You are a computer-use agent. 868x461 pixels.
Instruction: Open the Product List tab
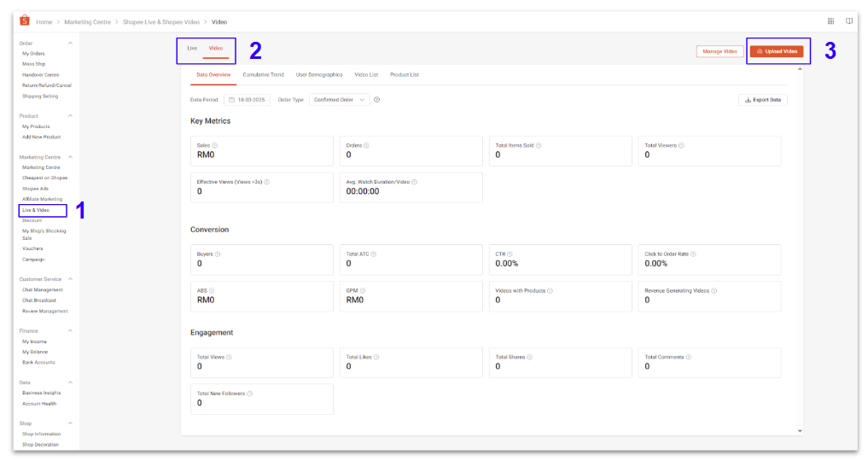click(x=404, y=75)
